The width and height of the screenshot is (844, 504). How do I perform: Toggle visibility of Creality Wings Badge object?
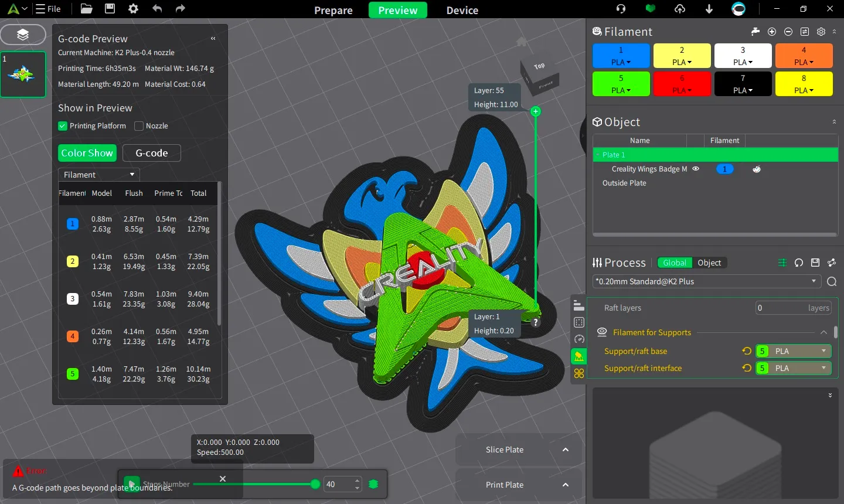(696, 169)
